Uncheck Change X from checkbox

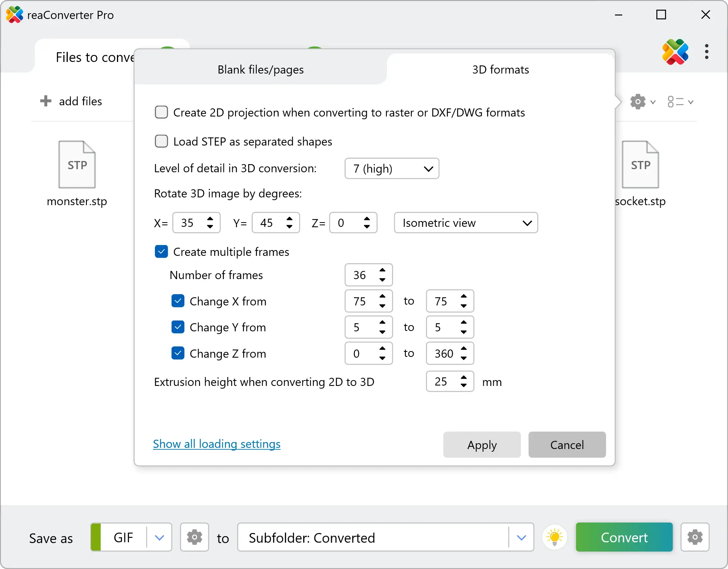[x=178, y=301]
